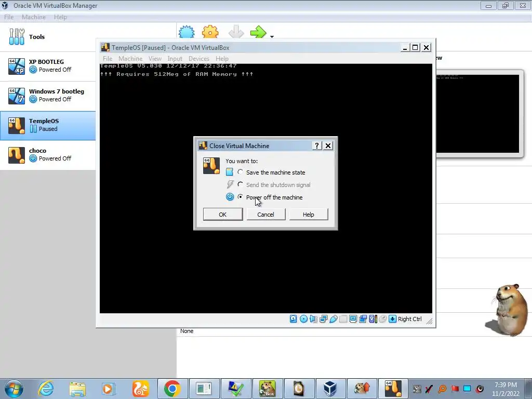
Task: Open the View menu in TempleOS VM window
Action: 155,59
